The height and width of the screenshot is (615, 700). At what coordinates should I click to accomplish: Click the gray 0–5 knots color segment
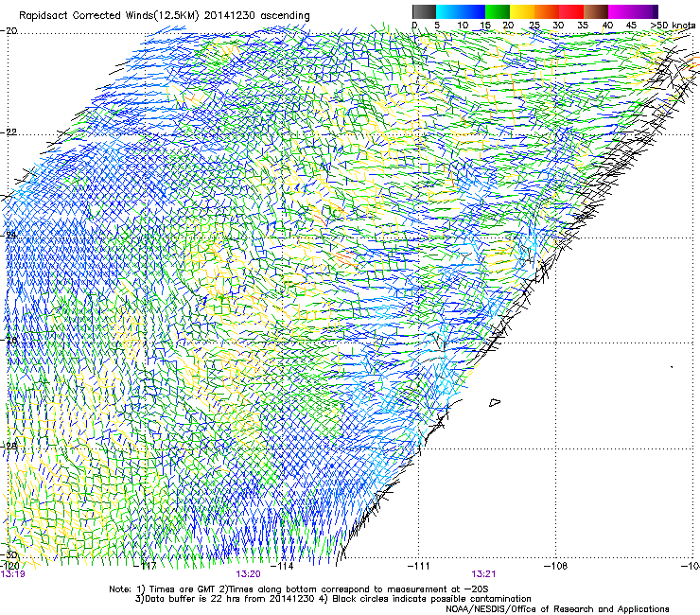point(424,11)
